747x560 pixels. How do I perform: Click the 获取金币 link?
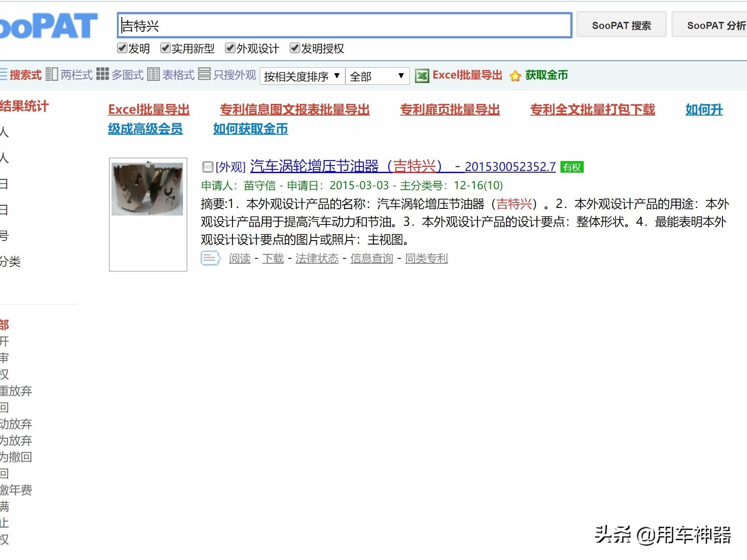pyautogui.click(x=547, y=75)
